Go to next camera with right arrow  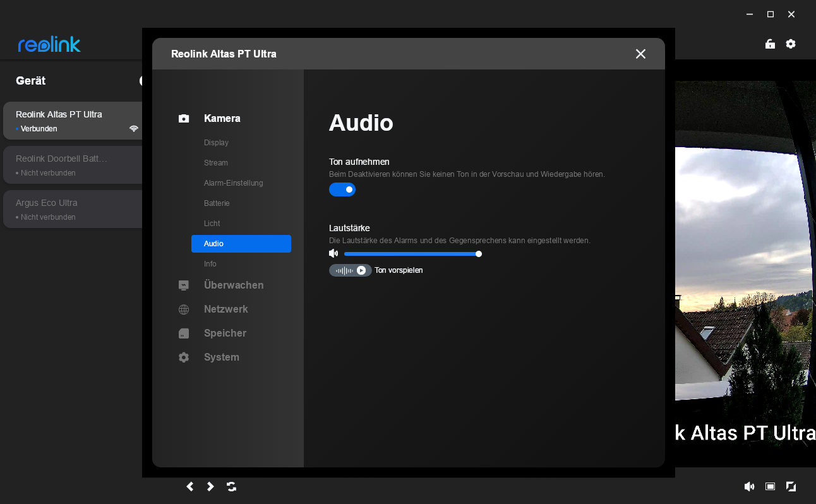click(x=211, y=486)
